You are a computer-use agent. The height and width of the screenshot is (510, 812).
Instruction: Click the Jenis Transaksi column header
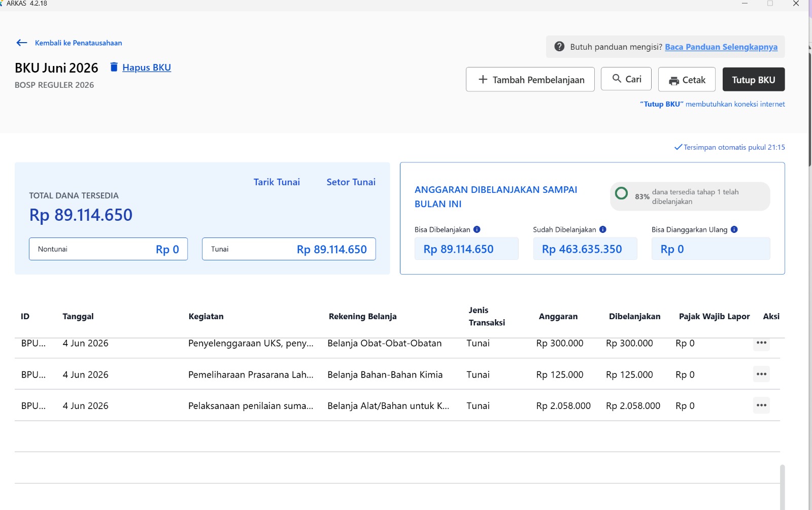(487, 316)
